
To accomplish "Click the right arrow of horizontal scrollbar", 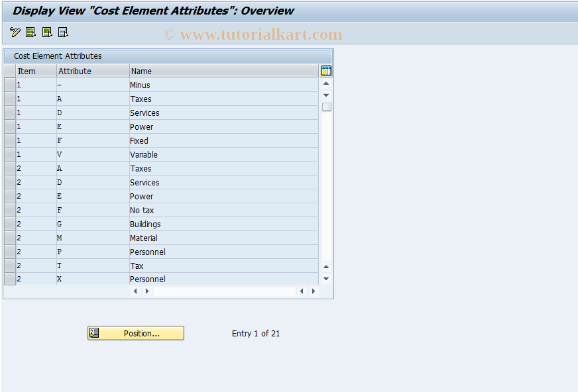I will click(313, 291).
